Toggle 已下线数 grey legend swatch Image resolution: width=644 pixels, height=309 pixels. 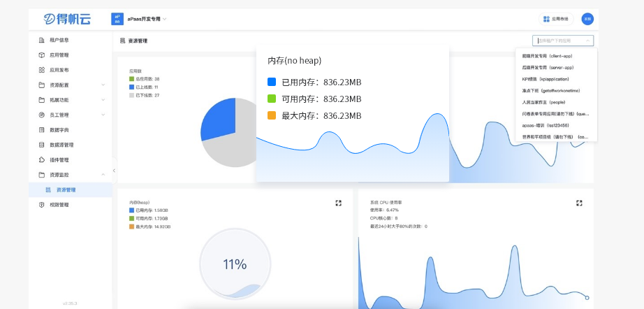(131, 95)
